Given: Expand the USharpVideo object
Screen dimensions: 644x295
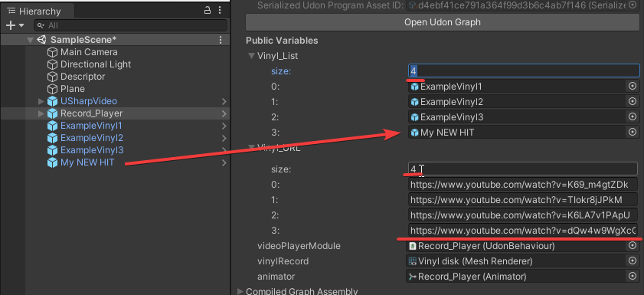Looking at the screenshot, I should (x=41, y=101).
